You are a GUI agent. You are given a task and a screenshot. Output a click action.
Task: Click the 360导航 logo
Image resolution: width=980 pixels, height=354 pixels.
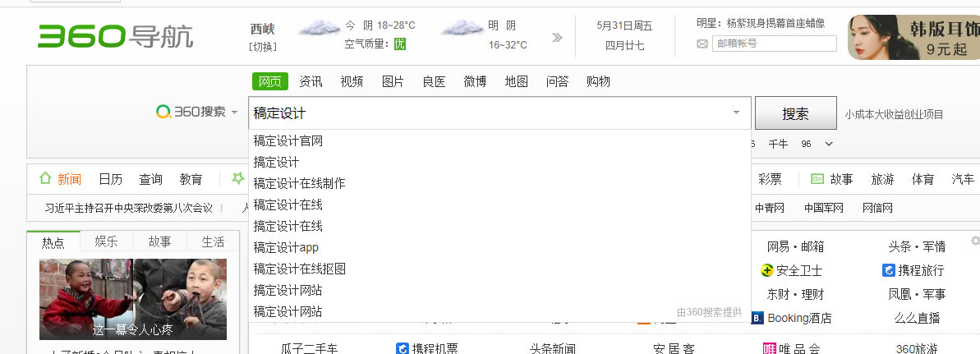[115, 35]
